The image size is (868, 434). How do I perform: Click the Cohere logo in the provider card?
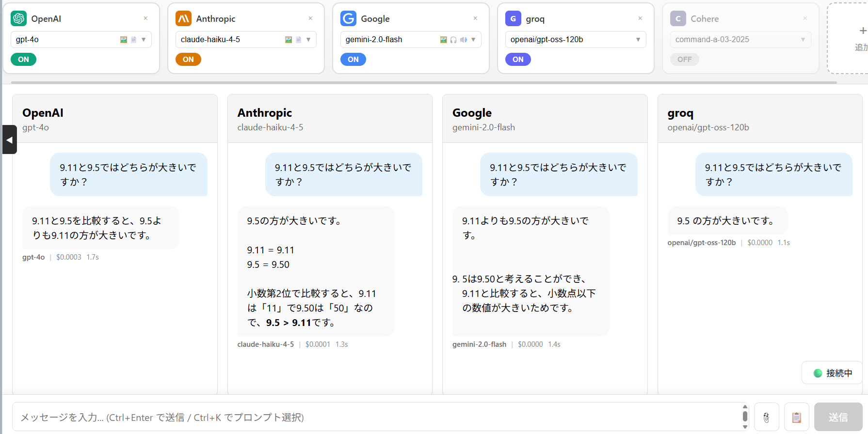678,18
